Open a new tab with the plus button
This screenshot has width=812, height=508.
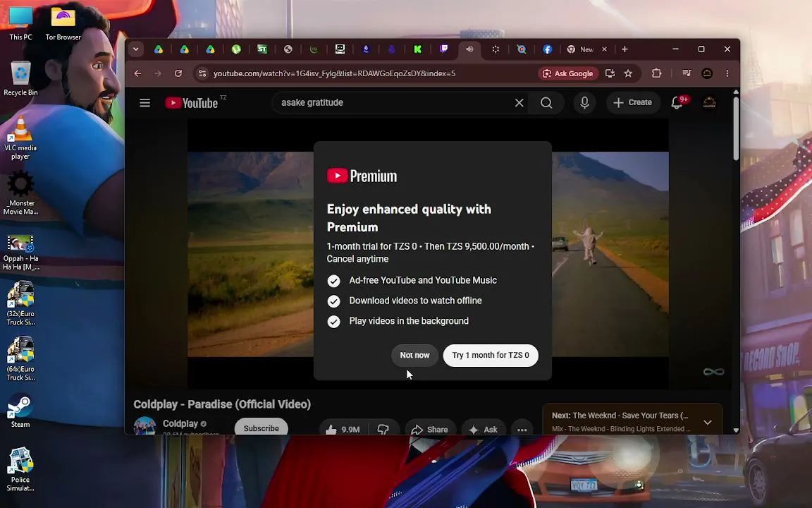[625, 49]
